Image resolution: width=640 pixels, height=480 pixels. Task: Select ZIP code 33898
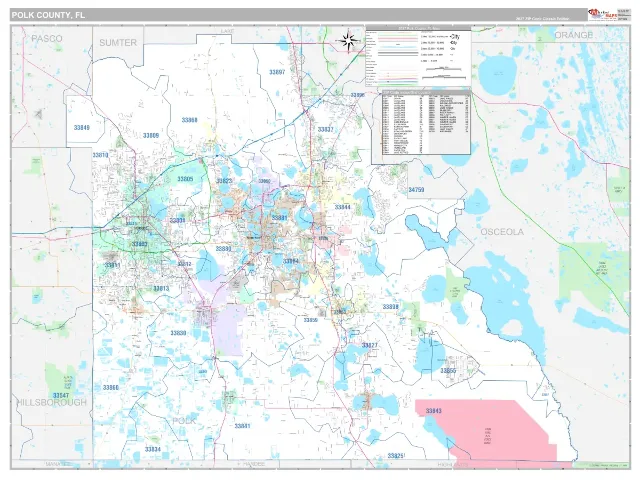(390, 307)
